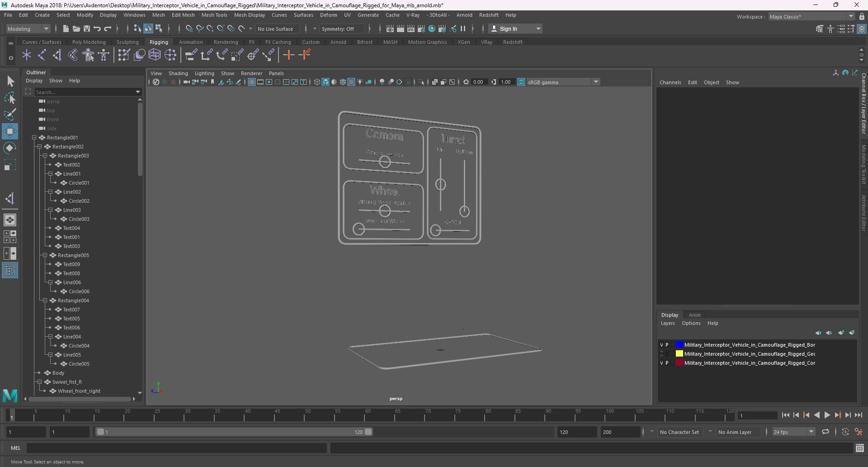Choose the Create Joints shelf tool

[x=42, y=55]
